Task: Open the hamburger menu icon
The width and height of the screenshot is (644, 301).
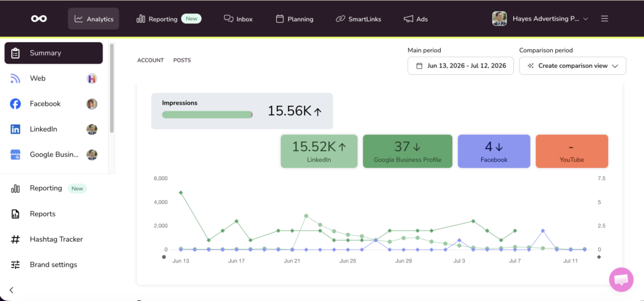Action: pyautogui.click(x=604, y=18)
